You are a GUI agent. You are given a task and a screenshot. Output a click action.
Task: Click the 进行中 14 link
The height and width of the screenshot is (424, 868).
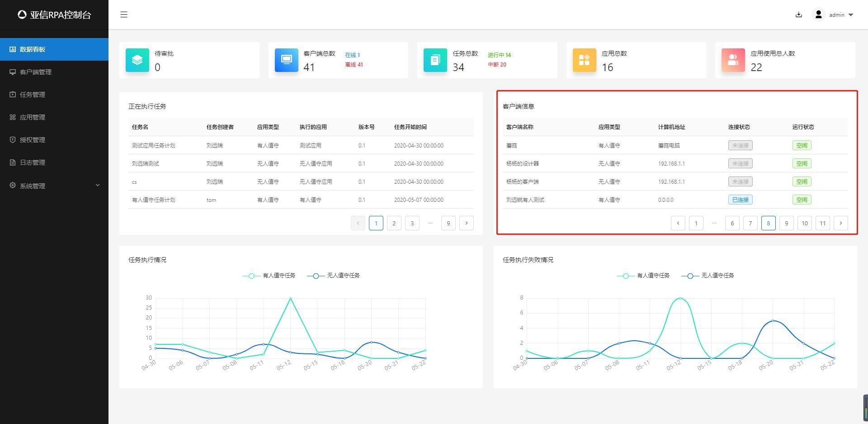coord(500,55)
